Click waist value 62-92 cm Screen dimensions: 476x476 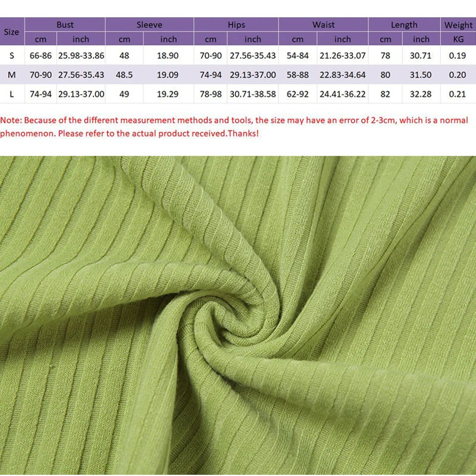pos(297,94)
